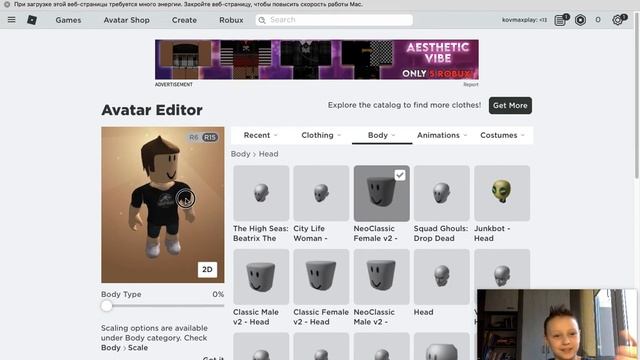The width and height of the screenshot is (640, 360).
Task: Click the Junkbot - Head label
Action: pos(492,233)
